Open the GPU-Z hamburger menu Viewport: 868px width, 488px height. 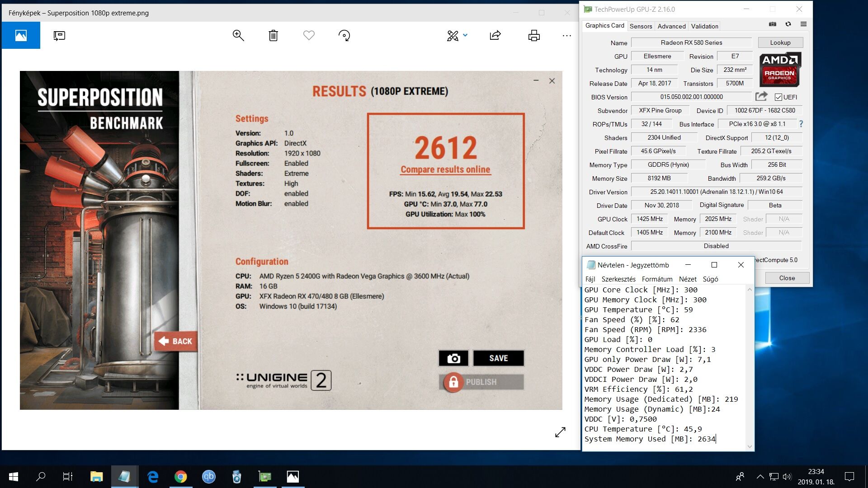(803, 24)
